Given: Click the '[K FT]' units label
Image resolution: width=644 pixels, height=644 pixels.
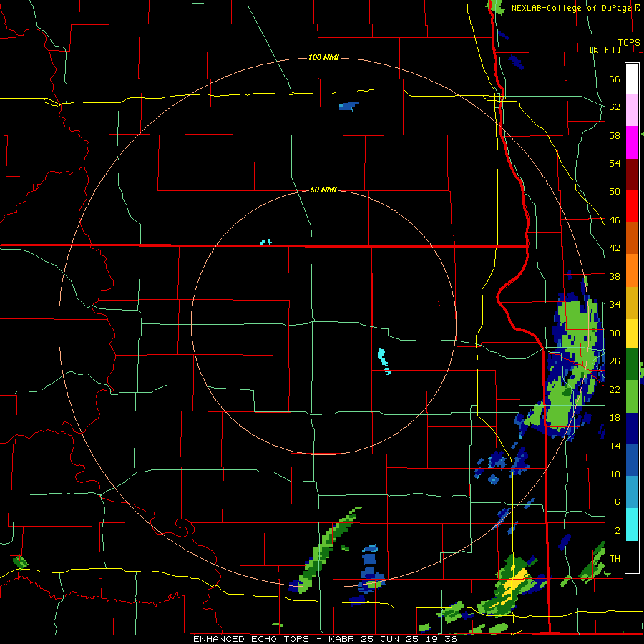Looking at the screenshot, I should 605,49.
